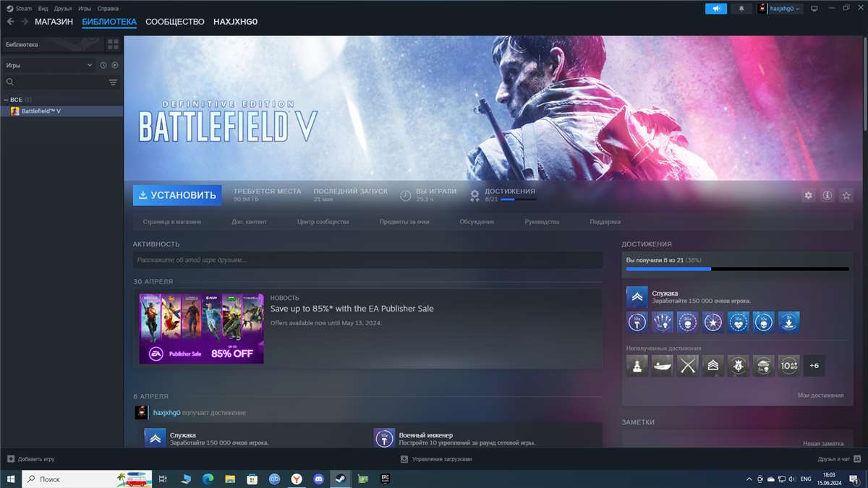
Task: Click the recent activity clock icon
Action: click(103, 65)
